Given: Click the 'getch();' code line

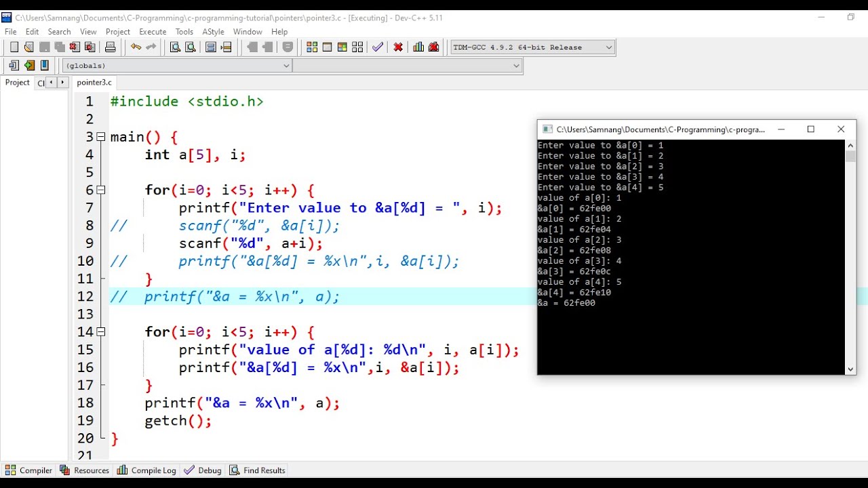Looking at the screenshot, I should point(178,421).
